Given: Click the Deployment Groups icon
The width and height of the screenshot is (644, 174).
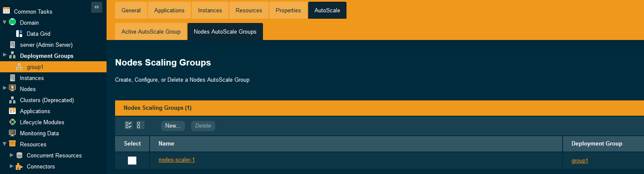Looking at the screenshot, I should (12, 55).
